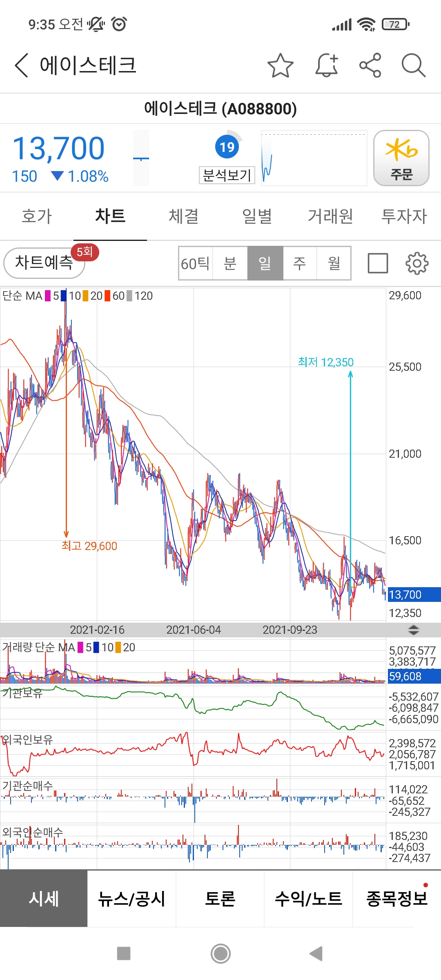Tap the KB order button
The width and height of the screenshot is (441, 980).
pyautogui.click(x=401, y=158)
